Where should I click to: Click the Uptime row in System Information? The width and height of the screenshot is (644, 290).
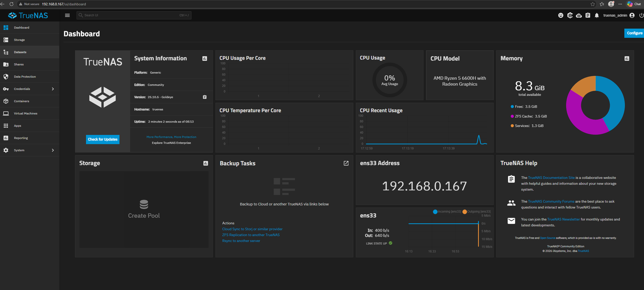pos(171,122)
